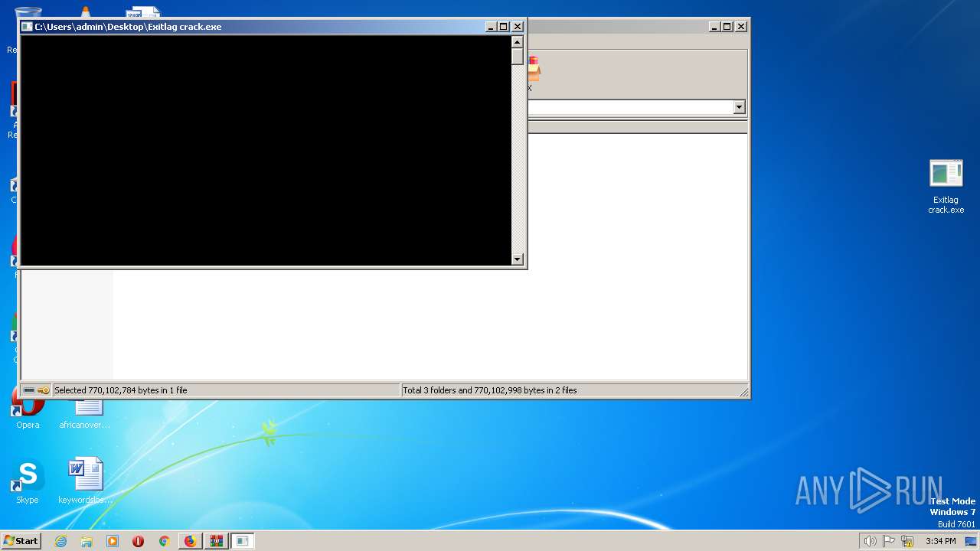
Task: Maximize the WinRAR window behind
Action: tap(727, 27)
